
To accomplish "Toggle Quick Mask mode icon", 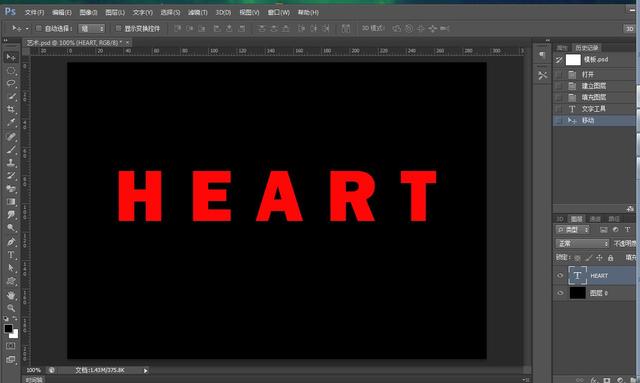I will [x=11, y=346].
